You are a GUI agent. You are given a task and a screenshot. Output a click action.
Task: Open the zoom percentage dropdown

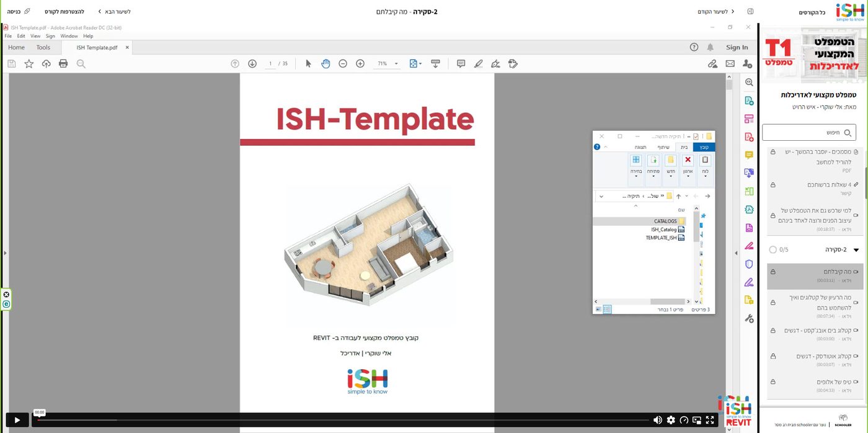click(x=396, y=64)
